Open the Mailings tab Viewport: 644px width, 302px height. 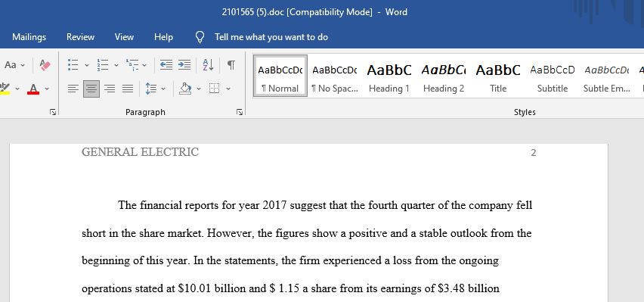(x=29, y=37)
